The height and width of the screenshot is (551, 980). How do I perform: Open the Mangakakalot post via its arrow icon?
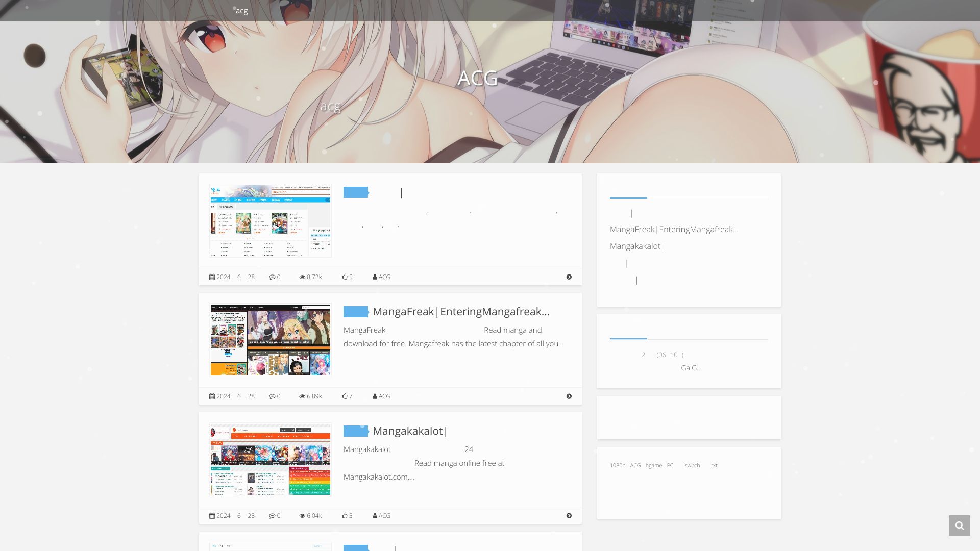point(569,516)
